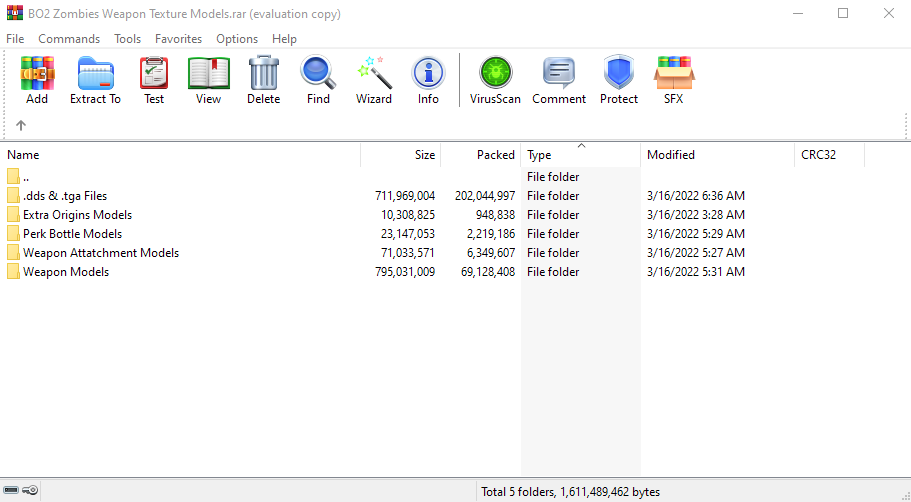911x502 pixels.
Task: Select the parent '..' folder icon
Action: [x=13, y=176]
